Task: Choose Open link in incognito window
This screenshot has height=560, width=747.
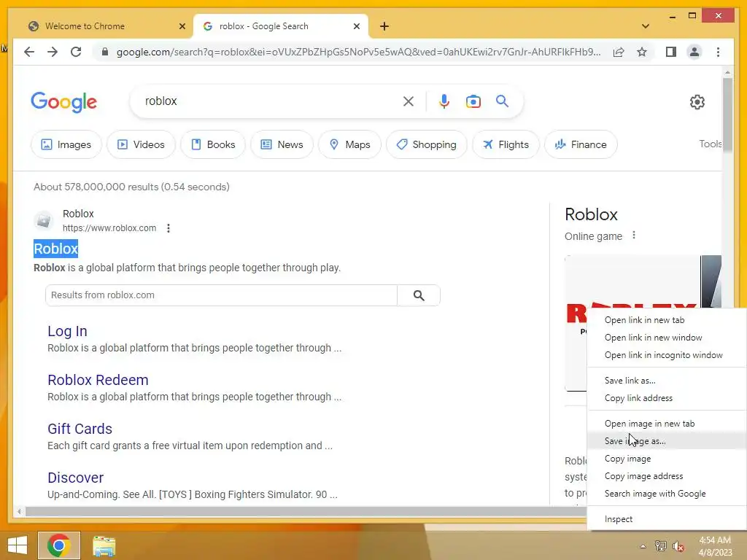Action: (667, 355)
